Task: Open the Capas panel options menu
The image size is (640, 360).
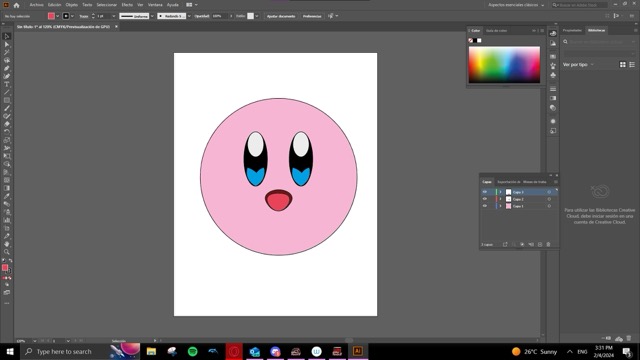Action: [x=556, y=182]
